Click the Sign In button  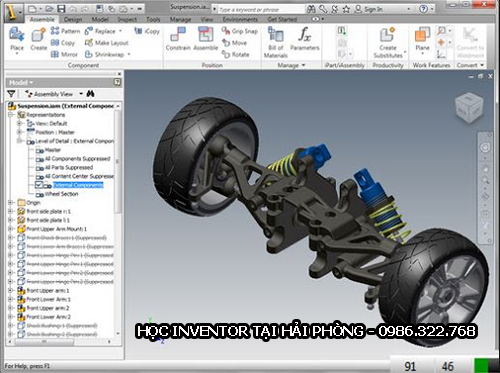point(368,9)
